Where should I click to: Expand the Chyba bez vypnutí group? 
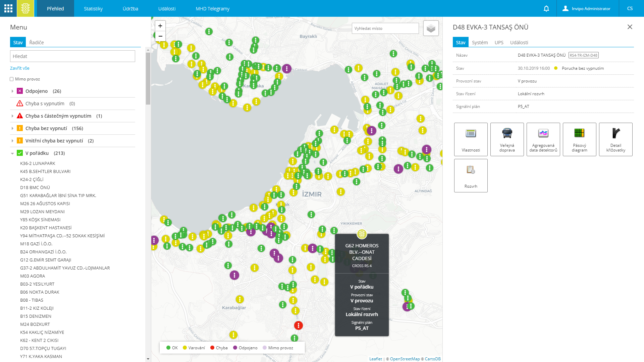[12, 128]
